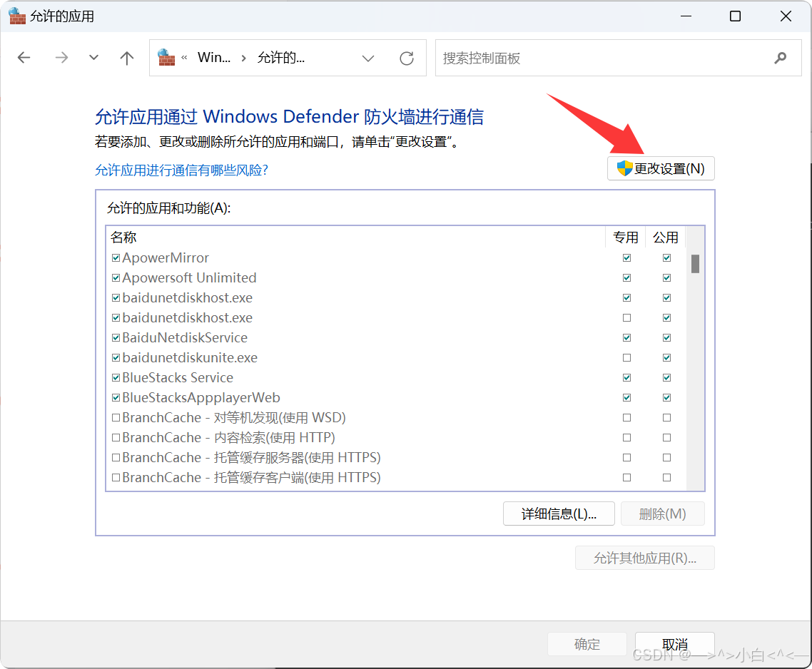Click the 取消 button
The height and width of the screenshot is (669, 812).
(x=675, y=644)
